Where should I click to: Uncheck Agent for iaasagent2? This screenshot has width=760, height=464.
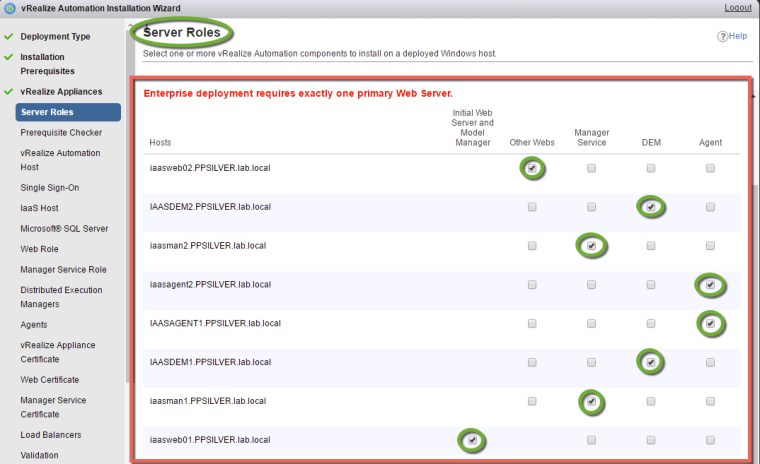[710, 285]
